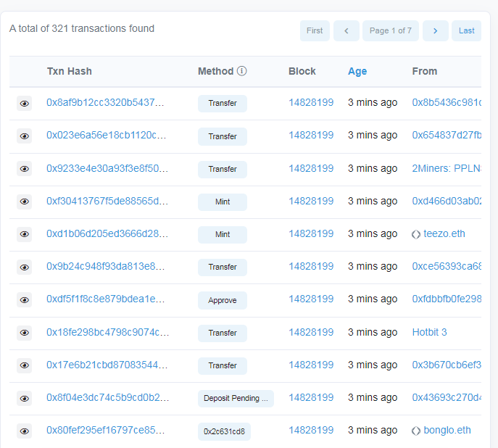
Task: Open sender address 0xce56393ca6
Action: [447, 266]
